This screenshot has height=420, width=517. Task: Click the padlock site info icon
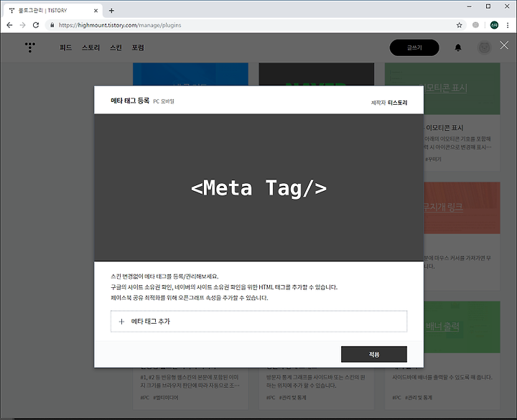[x=52, y=25]
